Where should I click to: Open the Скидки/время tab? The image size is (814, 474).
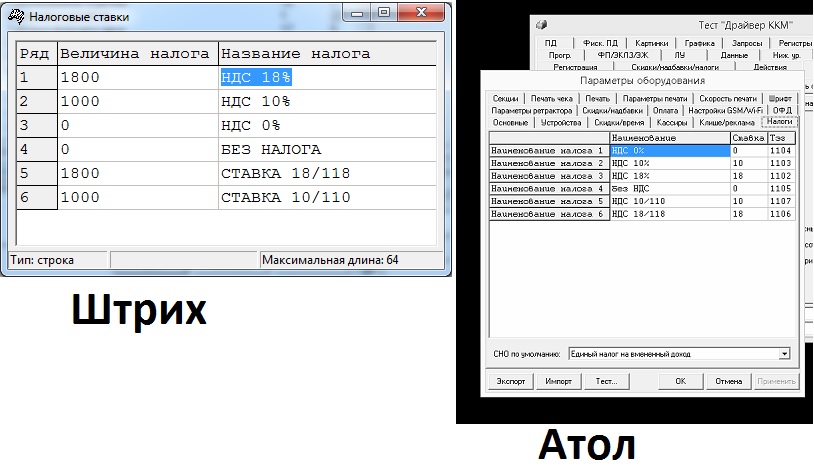pos(619,123)
